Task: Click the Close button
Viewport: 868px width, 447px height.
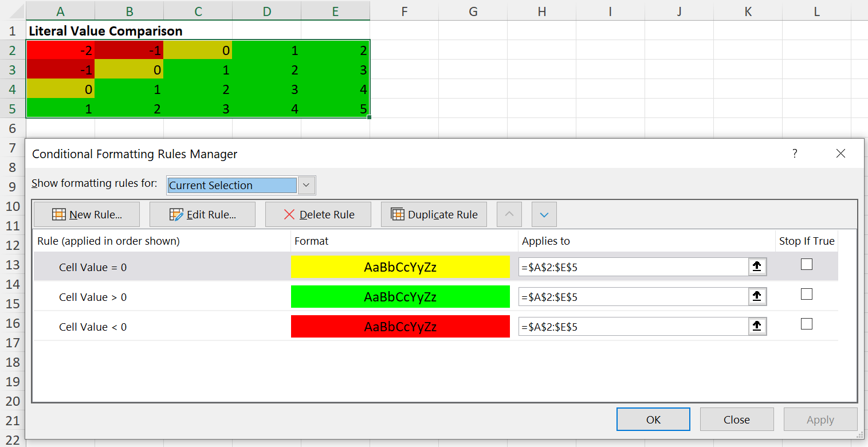Action: [737, 419]
